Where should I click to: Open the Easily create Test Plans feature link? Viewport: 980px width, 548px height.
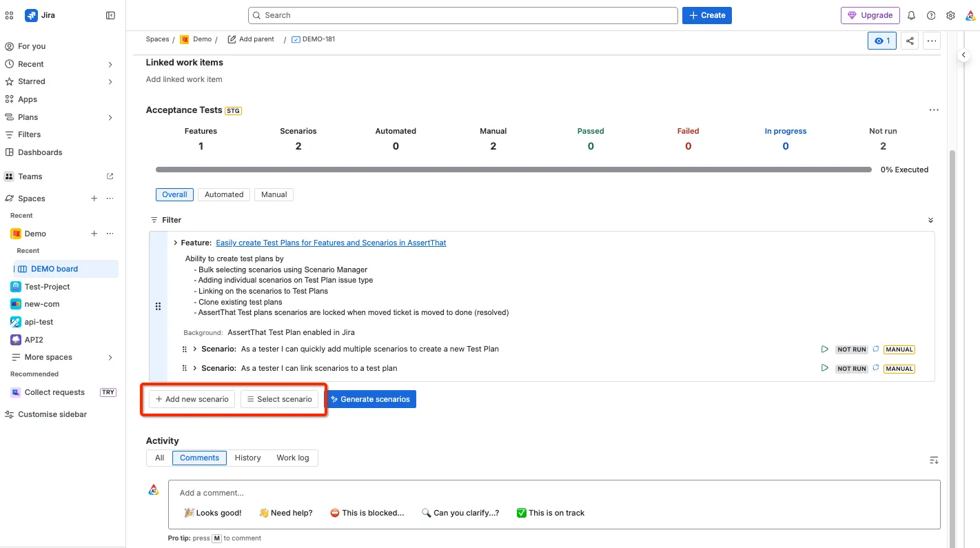pyautogui.click(x=331, y=243)
